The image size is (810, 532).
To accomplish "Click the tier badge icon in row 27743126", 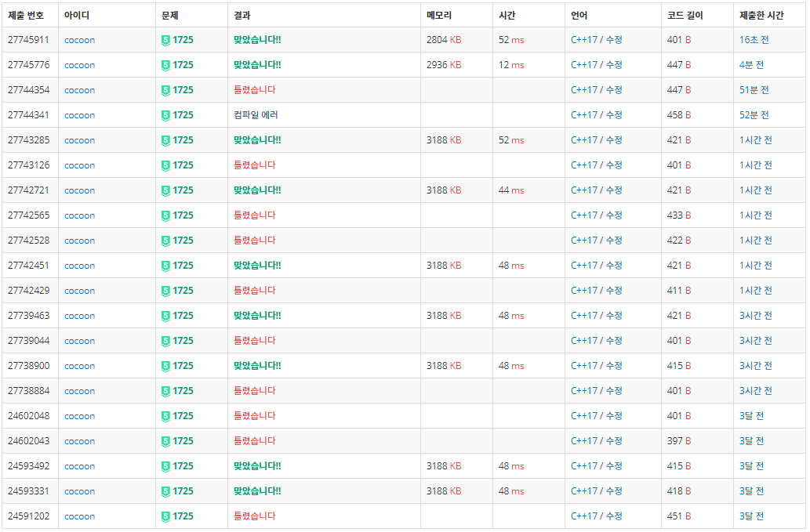I will click(x=165, y=165).
